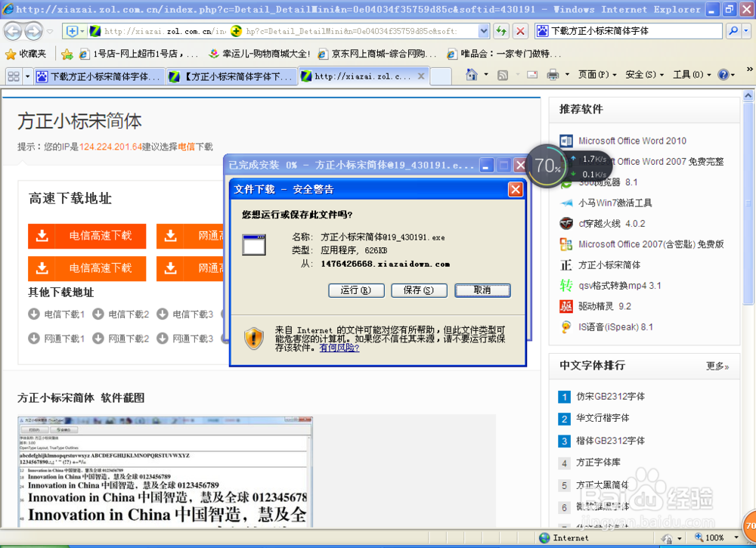Image resolution: width=756 pixels, height=548 pixels.
Task: Click the first 电信高速下载 orange button
Action: (87, 236)
